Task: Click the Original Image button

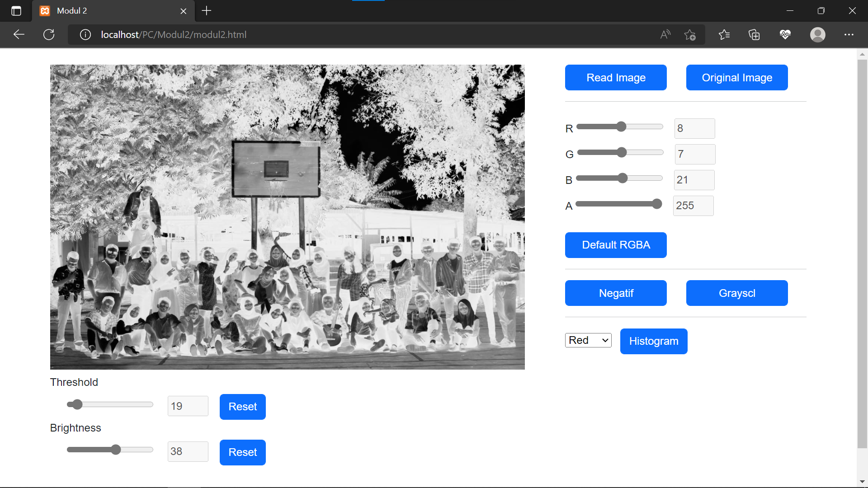Action: point(736,77)
